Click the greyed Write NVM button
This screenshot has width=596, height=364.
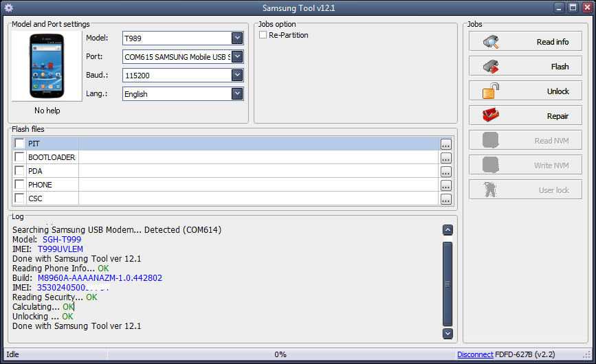pyautogui.click(x=525, y=165)
